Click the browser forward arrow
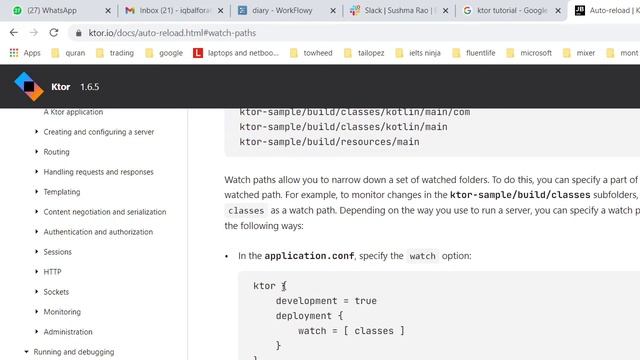This screenshot has height=360, width=640. (34, 33)
